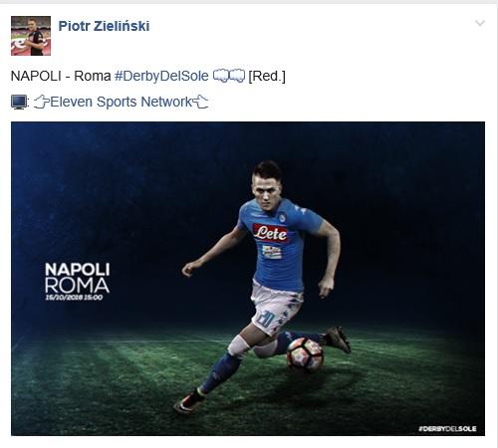This screenshot has width=498, height=448.
Task: Click the [Red.] text in the post
Action: coord(267,76)
